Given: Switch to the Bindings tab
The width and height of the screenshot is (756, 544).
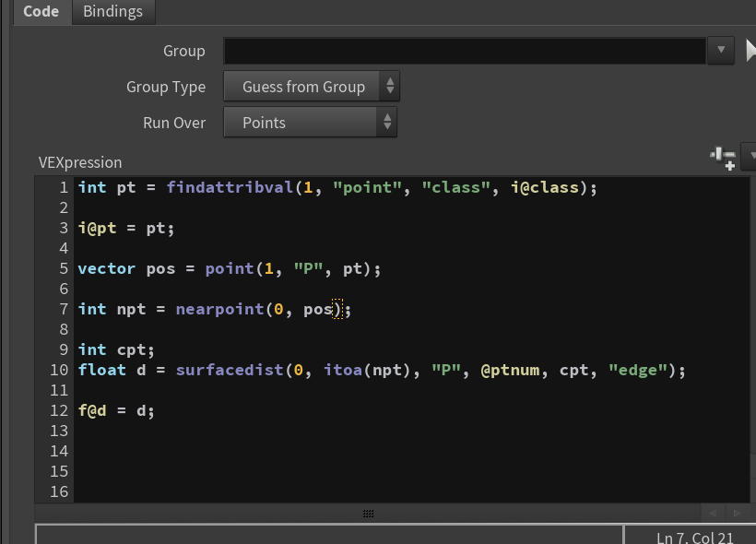Looking at the screenshot, I should [x=112, y=12].
